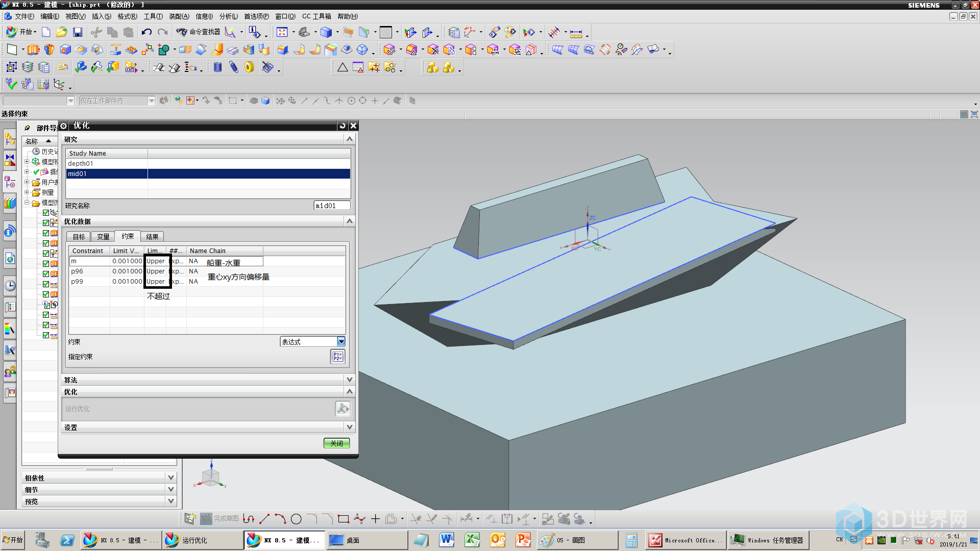Switch to the 结果 tab

coord(152,236)
